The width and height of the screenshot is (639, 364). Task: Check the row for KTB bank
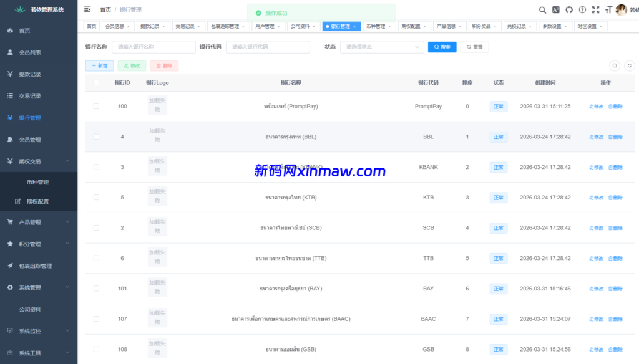96,198
